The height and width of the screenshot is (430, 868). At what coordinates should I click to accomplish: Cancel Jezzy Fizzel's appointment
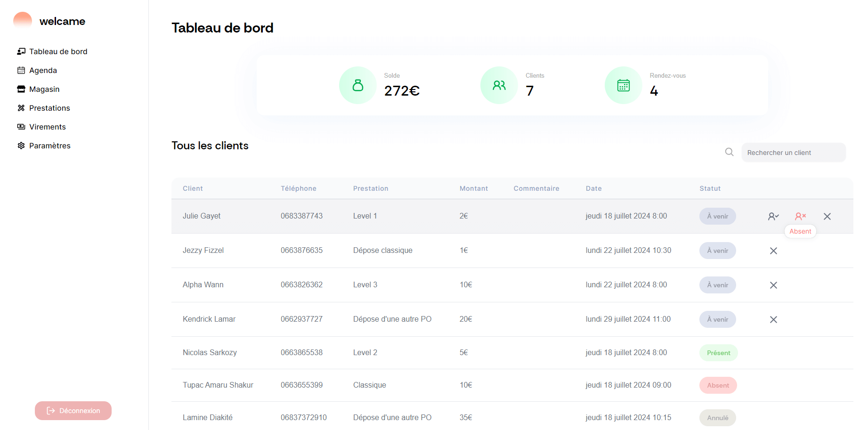click(x=773, y=251)
